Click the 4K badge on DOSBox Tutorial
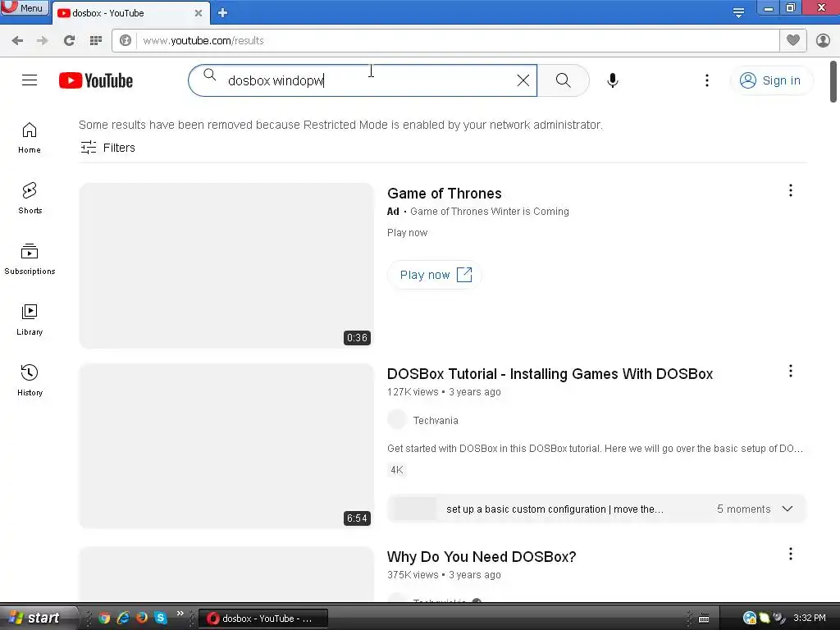The image size is (840, 630). click(396, 470)
